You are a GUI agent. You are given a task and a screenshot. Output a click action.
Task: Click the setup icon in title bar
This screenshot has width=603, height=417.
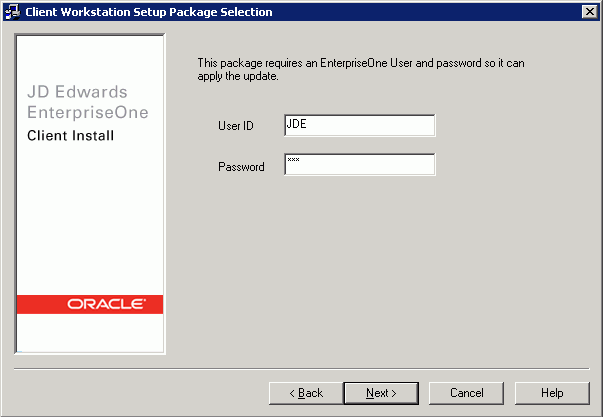tap(12, 12)
